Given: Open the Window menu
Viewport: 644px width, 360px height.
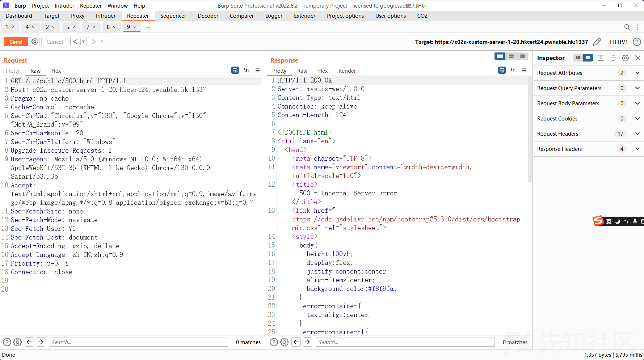Looking at the screenshot, I should point(118,5).
